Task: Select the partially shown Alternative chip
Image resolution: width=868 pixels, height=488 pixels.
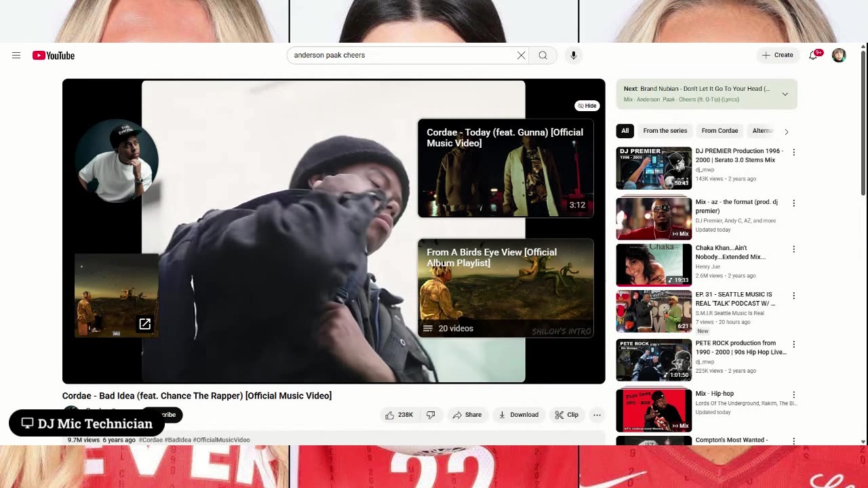Action: pyautogui.click(x=762, y=131)
